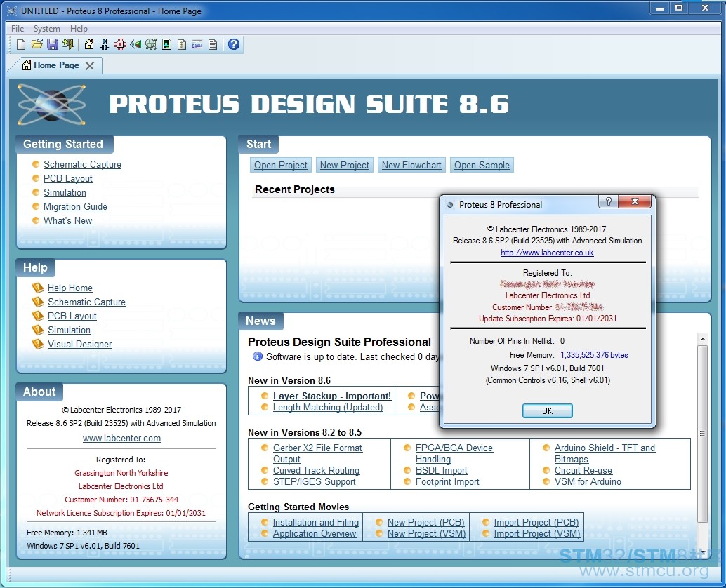Open Source Code toolbar icon
The height and width of the screenshot is (588, 726).
pyautogui.click(x=197, y=44)
